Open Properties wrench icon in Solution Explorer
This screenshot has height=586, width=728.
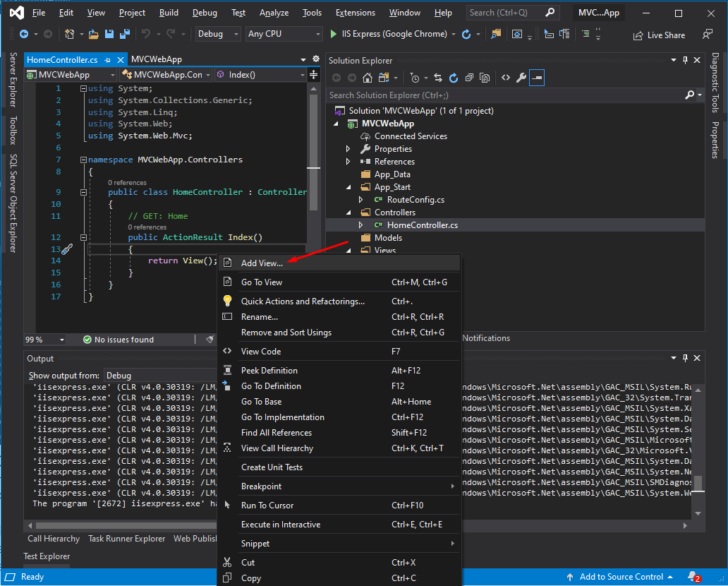[521, 78]
